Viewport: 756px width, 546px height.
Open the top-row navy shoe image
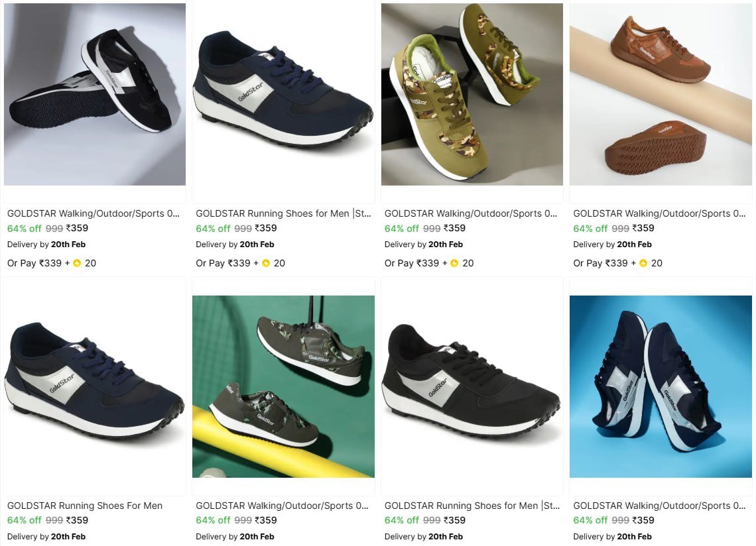point(283,95)
